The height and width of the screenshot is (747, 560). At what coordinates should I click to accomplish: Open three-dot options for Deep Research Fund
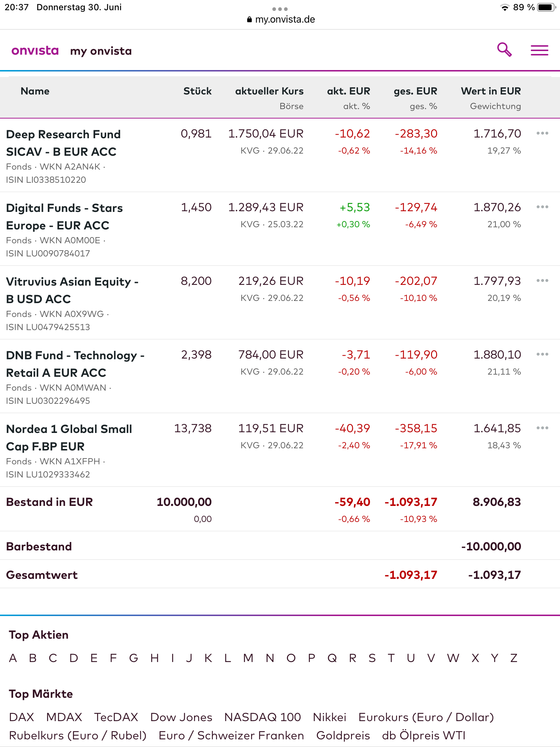[x=542, y=133]
